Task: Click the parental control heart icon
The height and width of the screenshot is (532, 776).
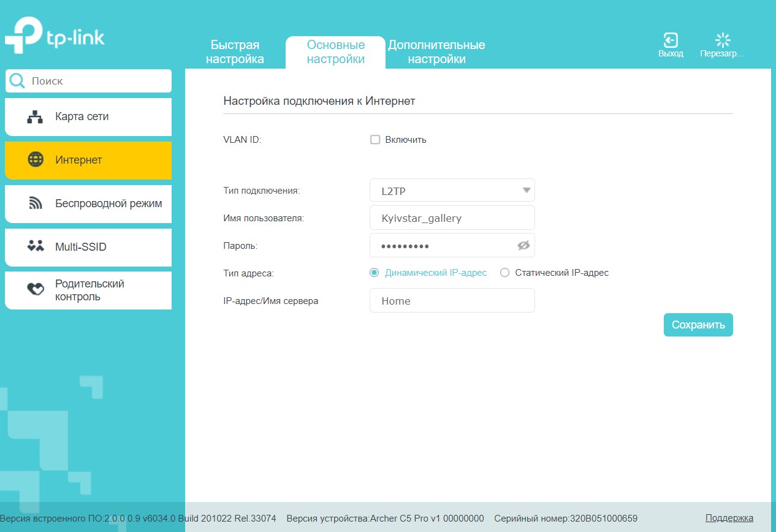Action: coord(36,290)
